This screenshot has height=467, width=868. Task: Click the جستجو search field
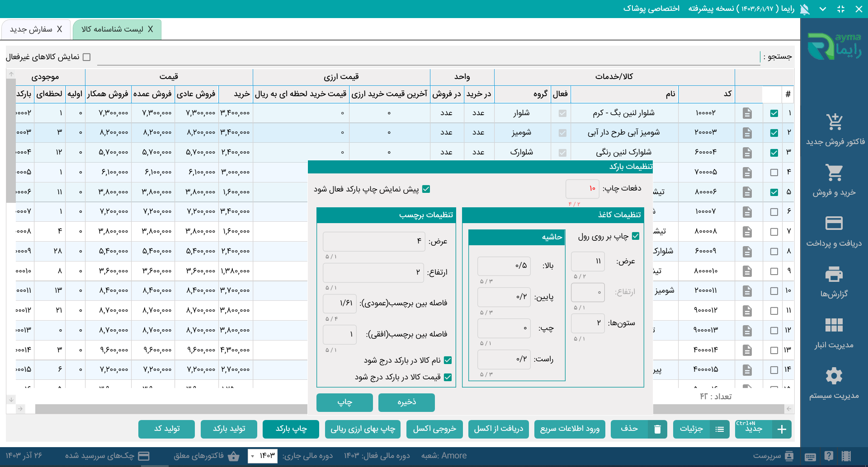(428, 57)
